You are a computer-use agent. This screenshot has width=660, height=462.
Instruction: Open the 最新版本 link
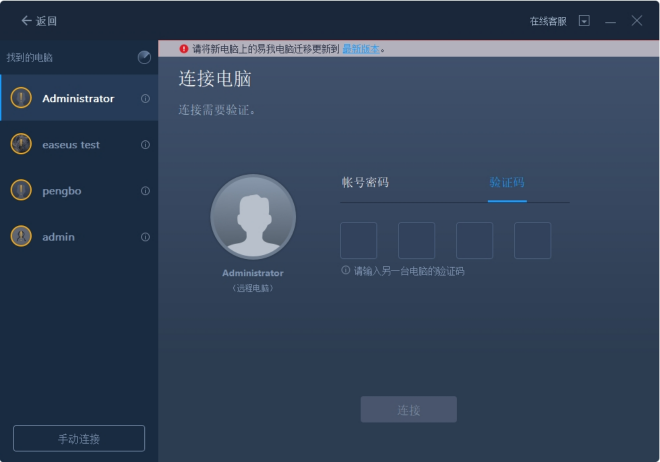pyautogui.click(x=361, y=48)
